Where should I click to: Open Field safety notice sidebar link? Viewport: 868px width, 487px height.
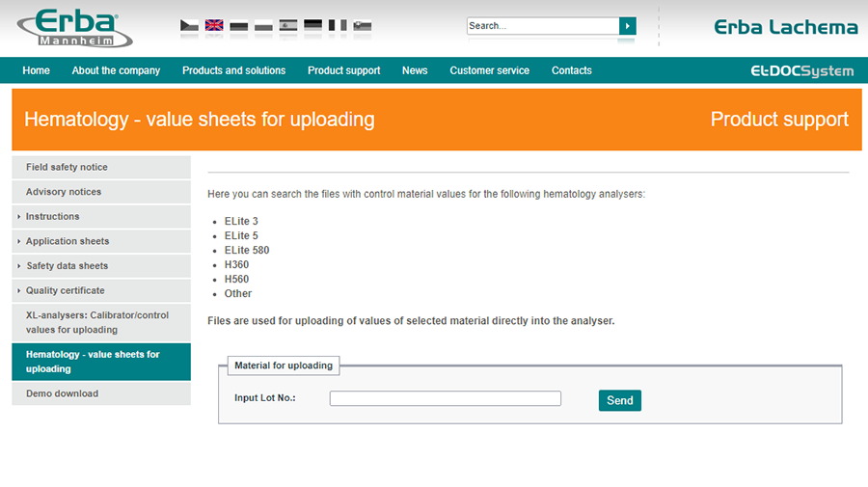click(101, 167)
